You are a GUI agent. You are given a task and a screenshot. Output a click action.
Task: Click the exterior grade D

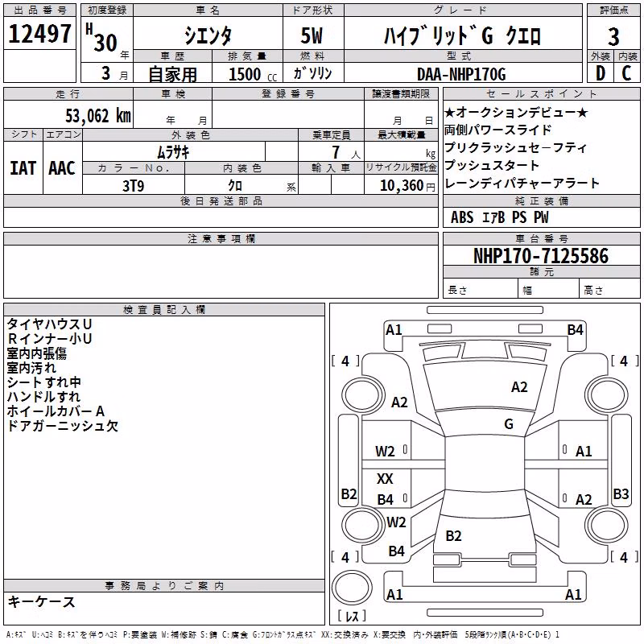point(601,73)
